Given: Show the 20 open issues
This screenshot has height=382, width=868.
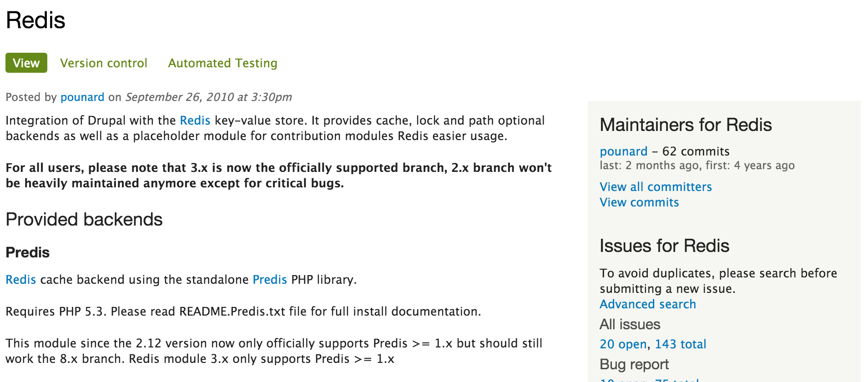Looking at the screenshot, I should coord(623,344).
